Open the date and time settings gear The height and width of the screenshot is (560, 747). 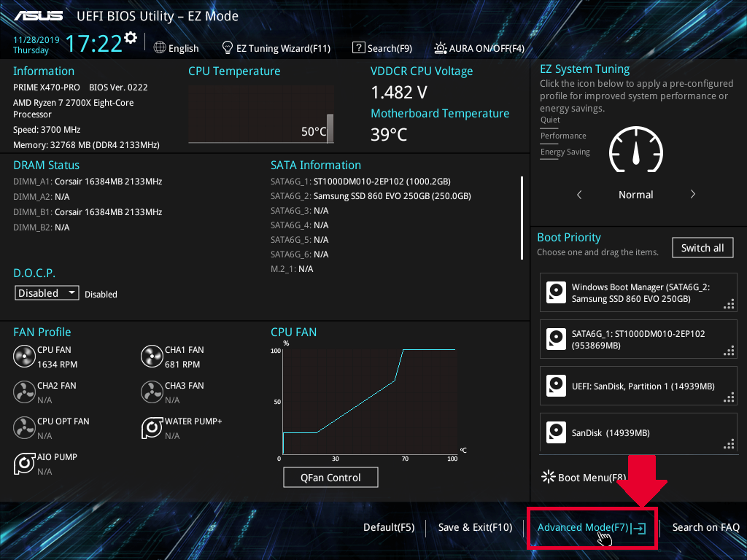point(131,37)
